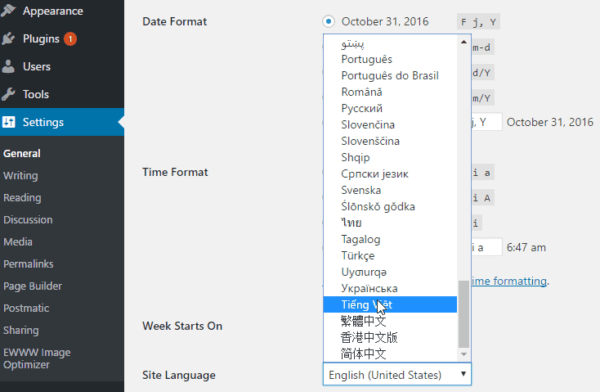Choose Tagalog from language list
Image resolution: width=600 pixels, height=392 pixels.
coord(390,239)
